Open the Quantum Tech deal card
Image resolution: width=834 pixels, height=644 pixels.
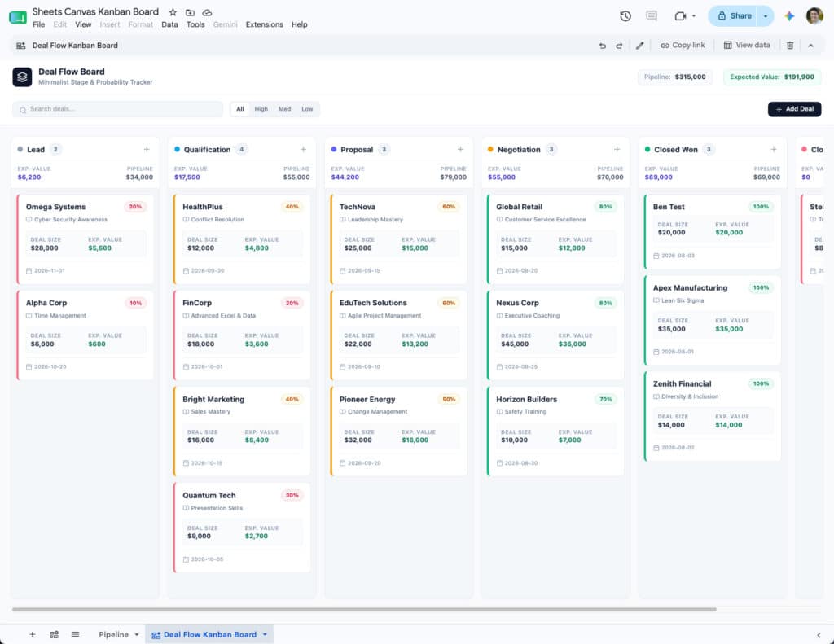click(241, 527)
